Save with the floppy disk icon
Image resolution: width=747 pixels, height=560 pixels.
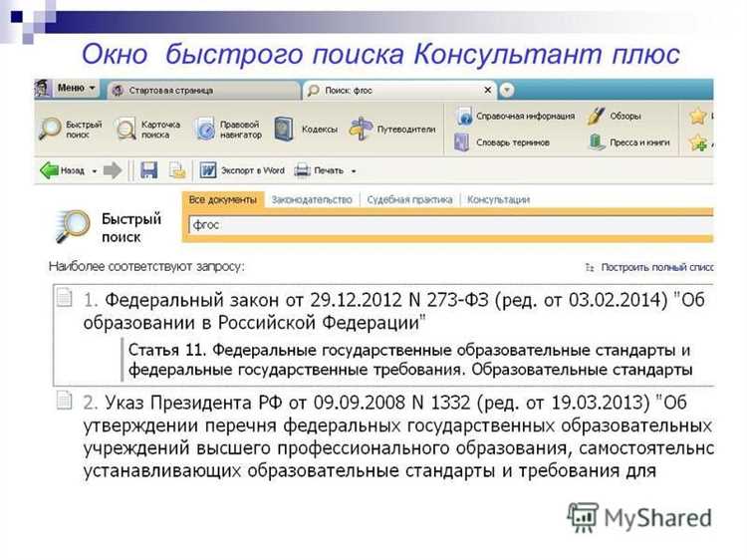click(x=149, y=170)
